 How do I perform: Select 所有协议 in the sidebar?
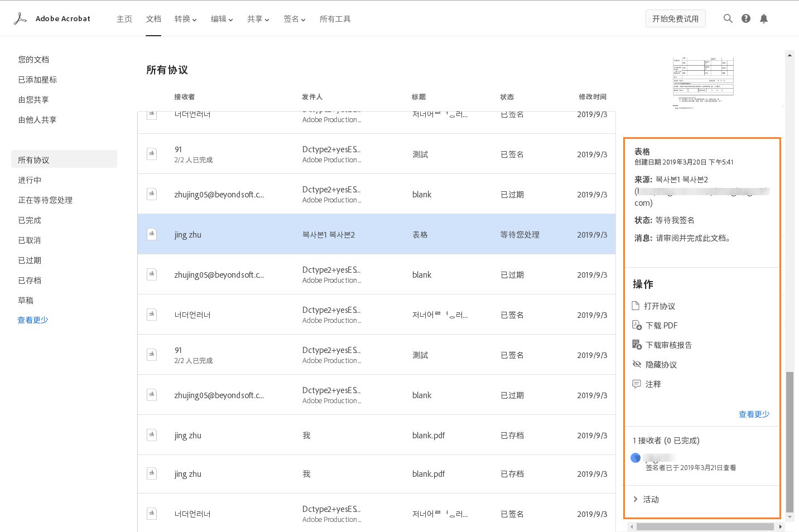[64, 159]
